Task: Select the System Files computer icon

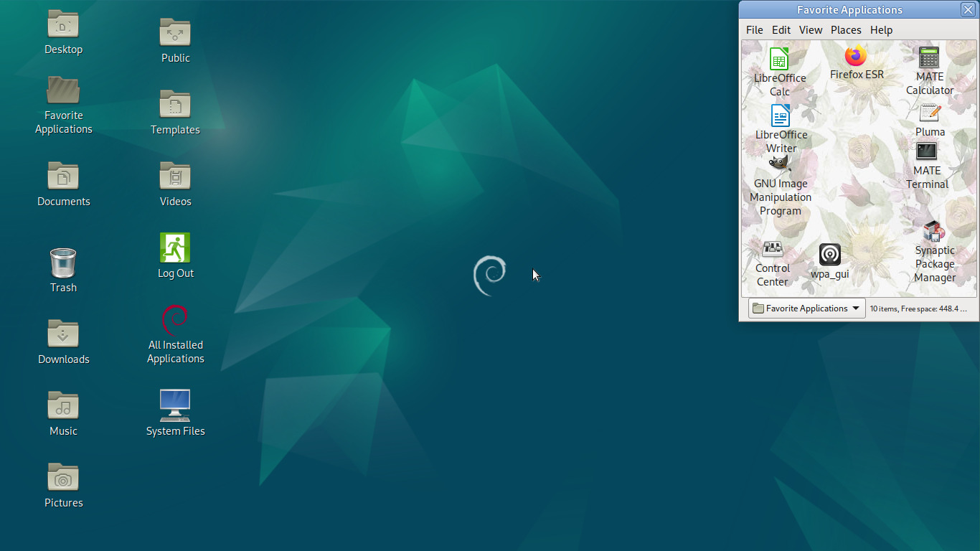Action: [175, 405]
